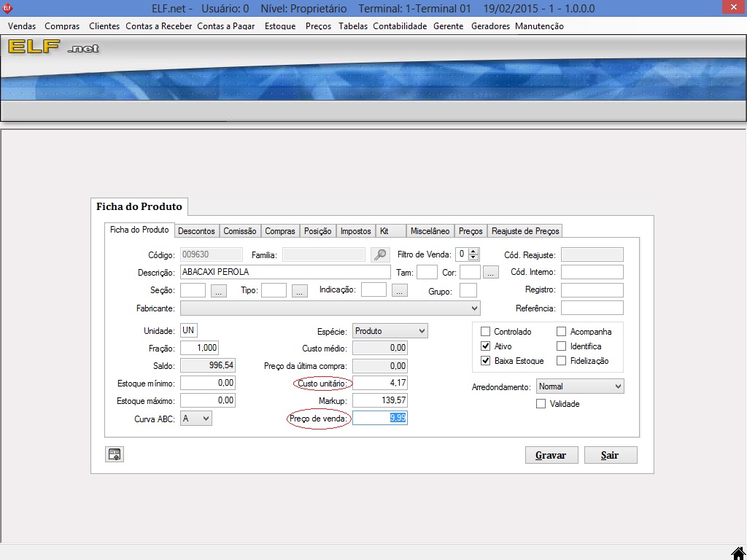Open the Clientes menu
747x560 pixels.
[104, 26]
